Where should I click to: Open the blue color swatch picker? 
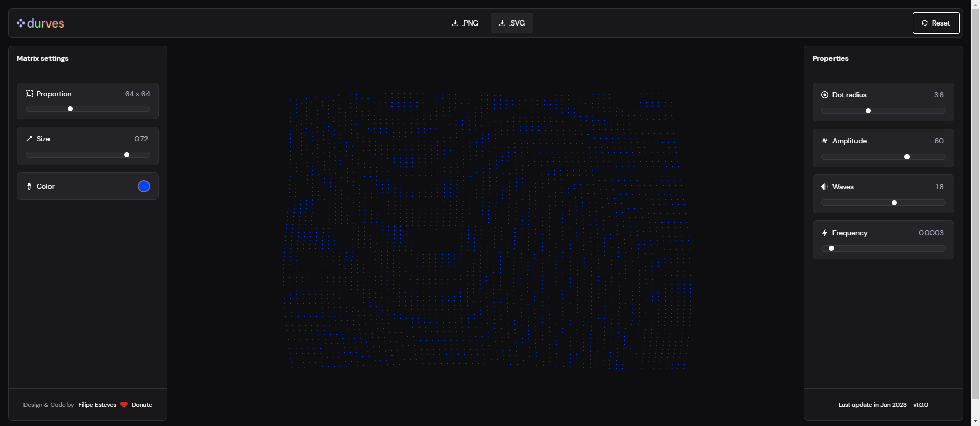(144, 186)
